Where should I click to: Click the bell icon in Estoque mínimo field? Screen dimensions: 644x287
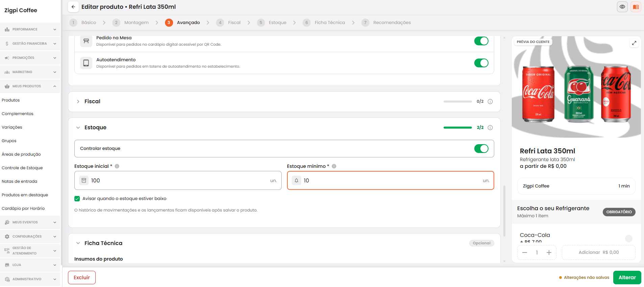pyautogui.click(x=296, y=180)
